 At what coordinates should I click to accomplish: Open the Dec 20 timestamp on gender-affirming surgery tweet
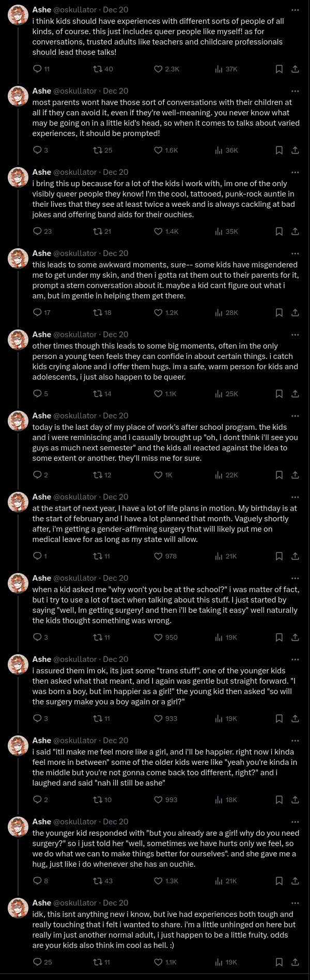pyautogui.click(x=116, y=497)
